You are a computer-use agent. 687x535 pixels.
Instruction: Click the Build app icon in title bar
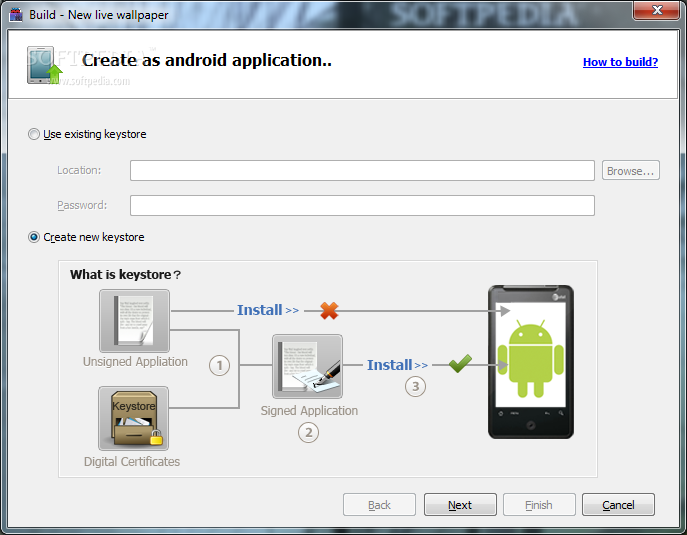[x=15, y=14]
